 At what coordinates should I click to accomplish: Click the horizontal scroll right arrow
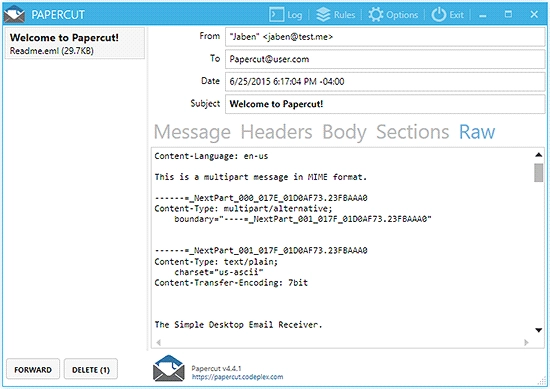click(526, 342)
